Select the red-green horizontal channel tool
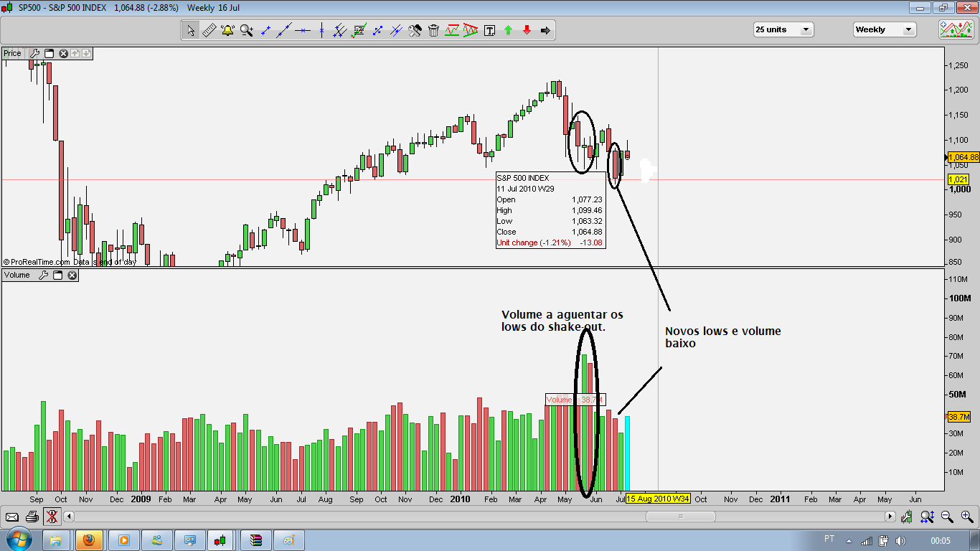This screenshot has height=551, width=980. pyautogui.click(x=452, y=30)
